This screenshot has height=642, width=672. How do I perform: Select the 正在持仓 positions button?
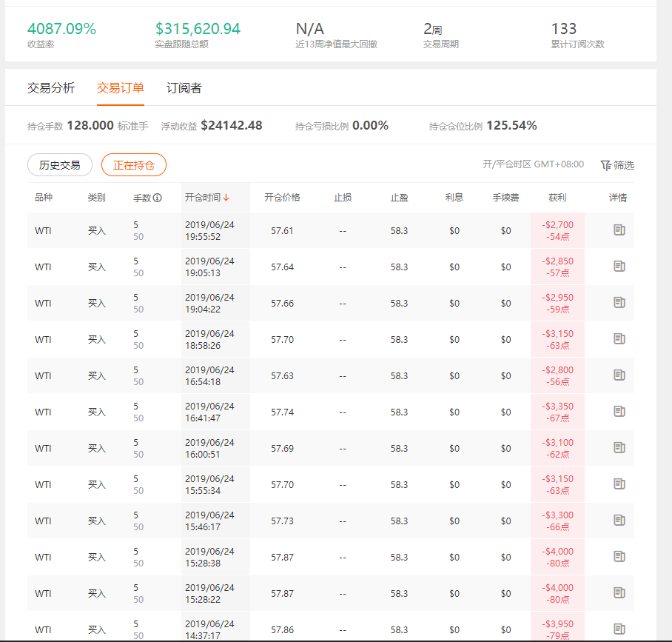coord(134,165)
